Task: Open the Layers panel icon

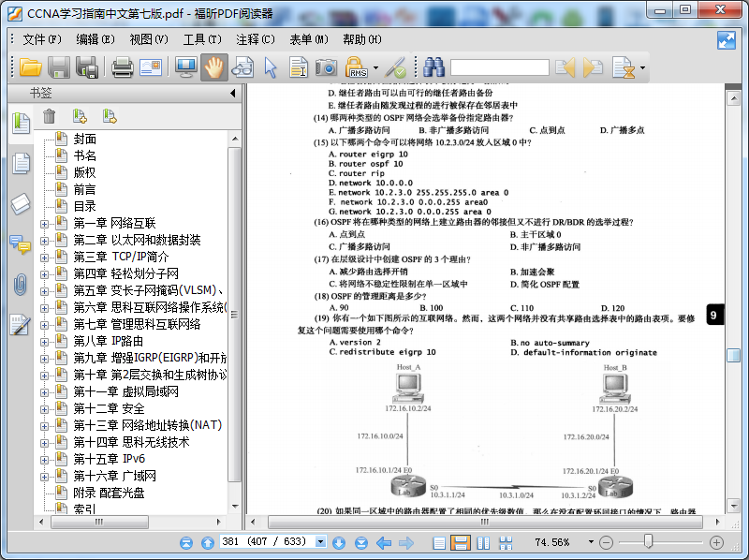Action: (x=21, y=204)
